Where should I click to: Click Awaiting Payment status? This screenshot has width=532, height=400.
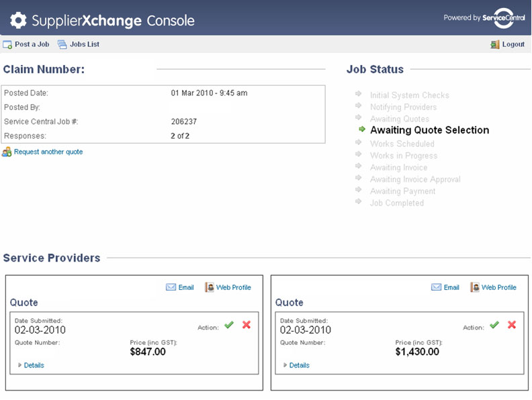(402, 191)
